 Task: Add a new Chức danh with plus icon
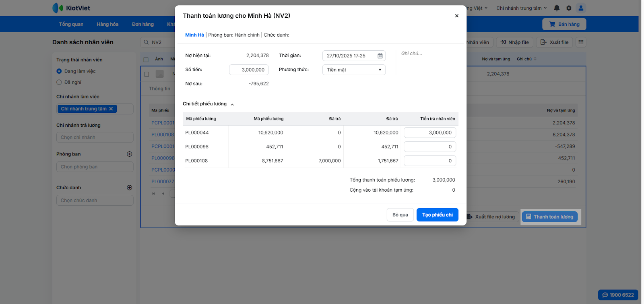point(130,188)
